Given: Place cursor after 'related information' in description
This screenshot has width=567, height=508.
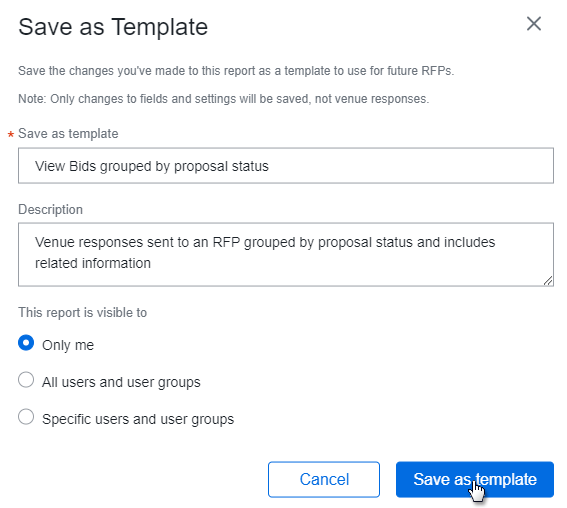Looking at the screenshot, I should [152, 264].
